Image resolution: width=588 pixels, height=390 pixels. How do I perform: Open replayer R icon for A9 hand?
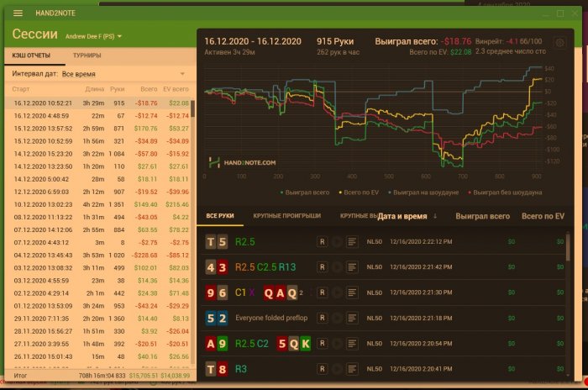(322, 344)
